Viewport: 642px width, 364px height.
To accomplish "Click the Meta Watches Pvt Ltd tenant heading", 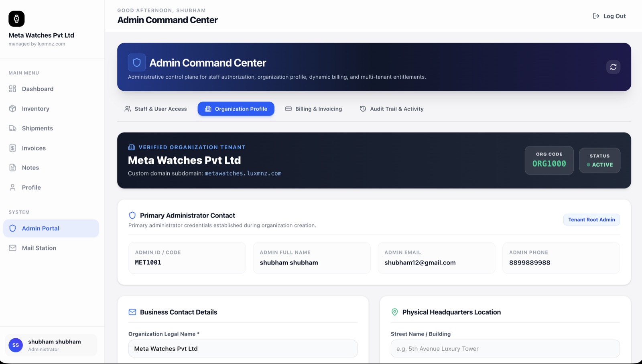I will [184, 160].
